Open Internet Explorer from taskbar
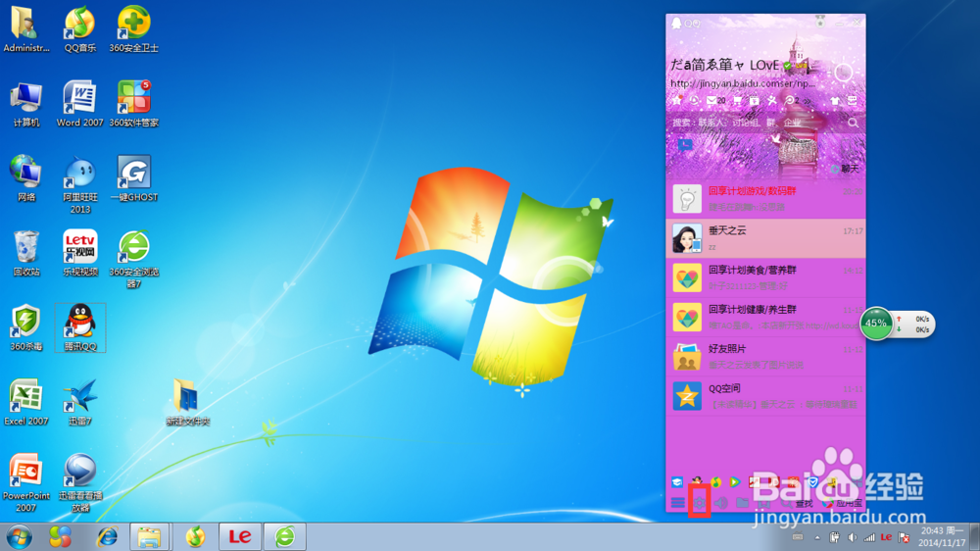Viewport: 980px width, 551px height. [x=107, y=536]
